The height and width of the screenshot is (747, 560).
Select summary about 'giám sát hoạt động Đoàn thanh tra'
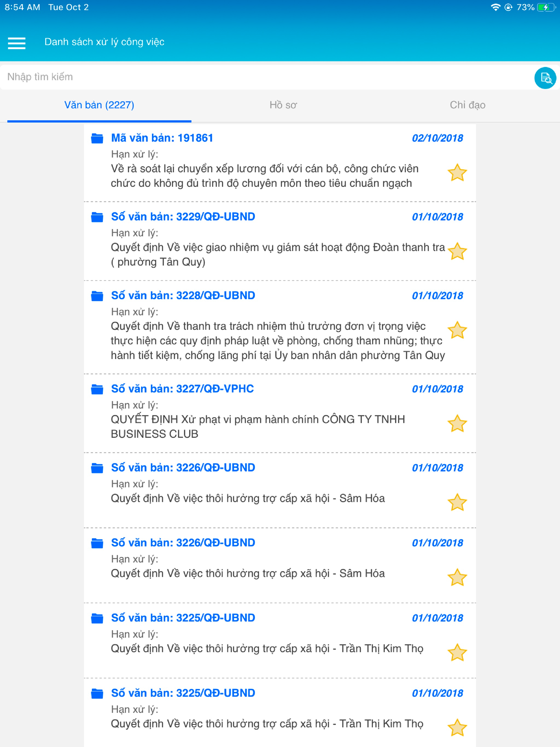278,255
